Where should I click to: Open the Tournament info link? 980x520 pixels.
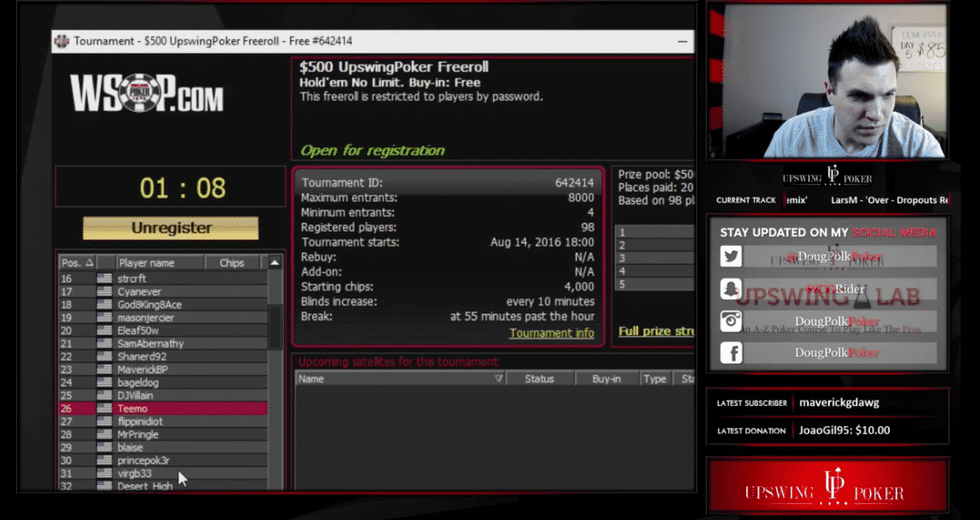click(552, 333)
